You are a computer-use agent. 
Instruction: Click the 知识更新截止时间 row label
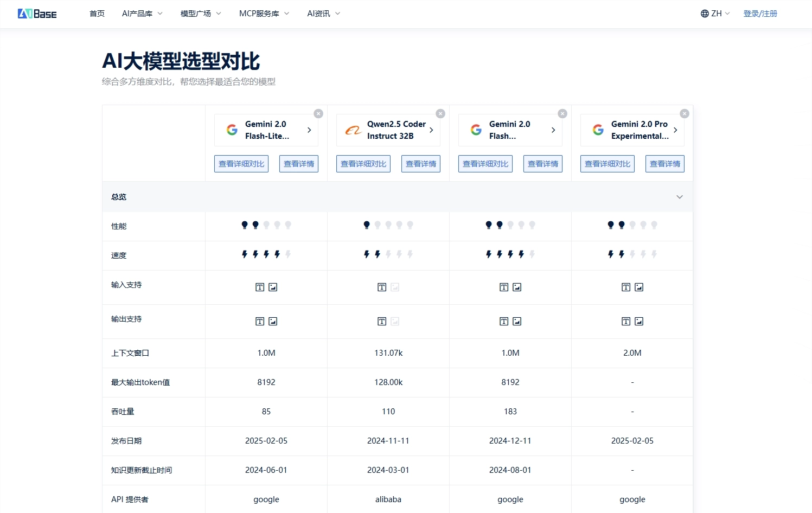coord(142,470)
